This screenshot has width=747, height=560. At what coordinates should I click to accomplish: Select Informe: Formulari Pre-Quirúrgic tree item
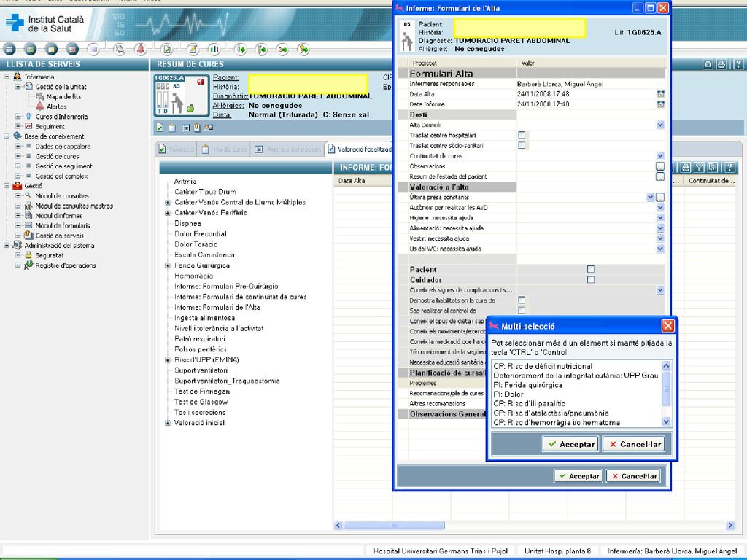(226, 286)
